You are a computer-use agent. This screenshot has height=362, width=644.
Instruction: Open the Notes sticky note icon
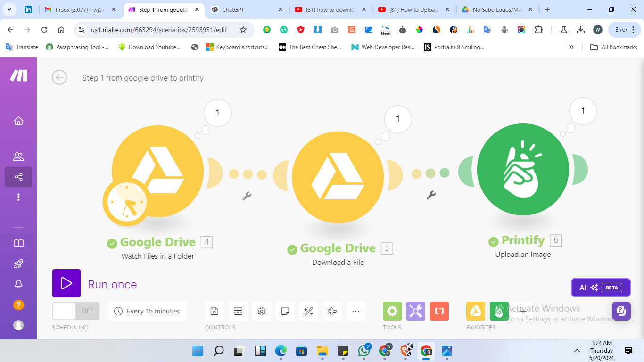[x=285, y=311]
